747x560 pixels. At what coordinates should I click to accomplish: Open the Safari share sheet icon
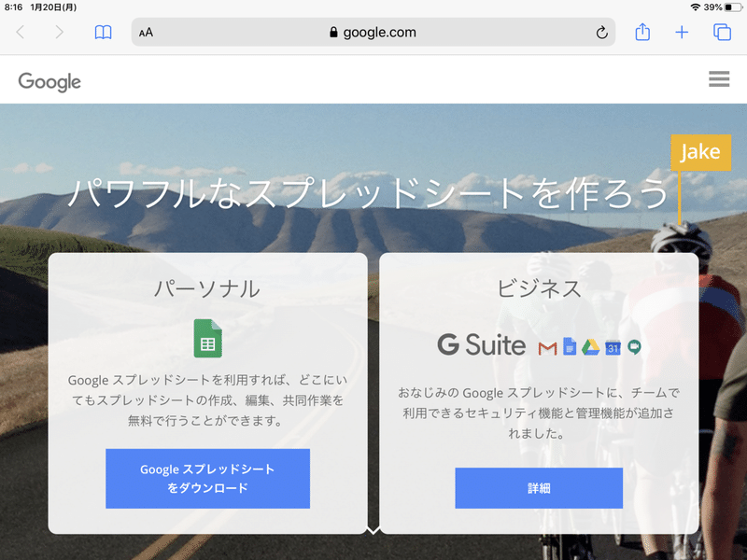[x=642, y=32]
